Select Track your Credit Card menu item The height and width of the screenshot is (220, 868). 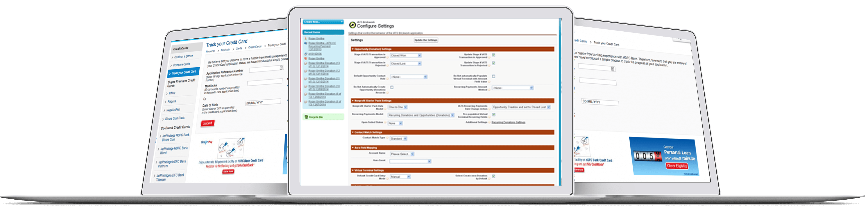click(184, 72)
